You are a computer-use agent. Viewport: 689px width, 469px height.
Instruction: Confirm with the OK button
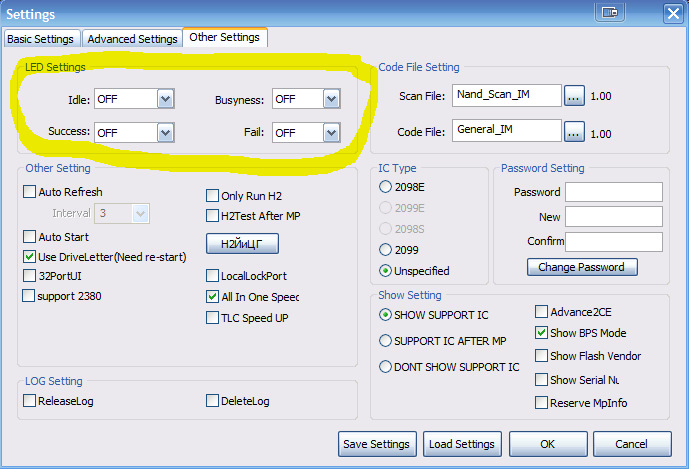(x=548, y=444)
